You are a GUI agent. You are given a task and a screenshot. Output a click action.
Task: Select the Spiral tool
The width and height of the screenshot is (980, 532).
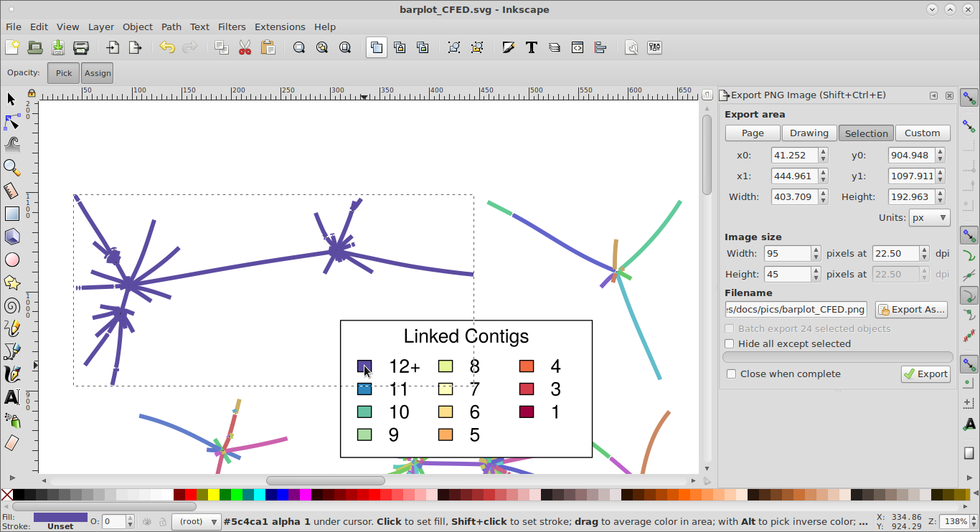pyautogui.click(x=11, y=305)
